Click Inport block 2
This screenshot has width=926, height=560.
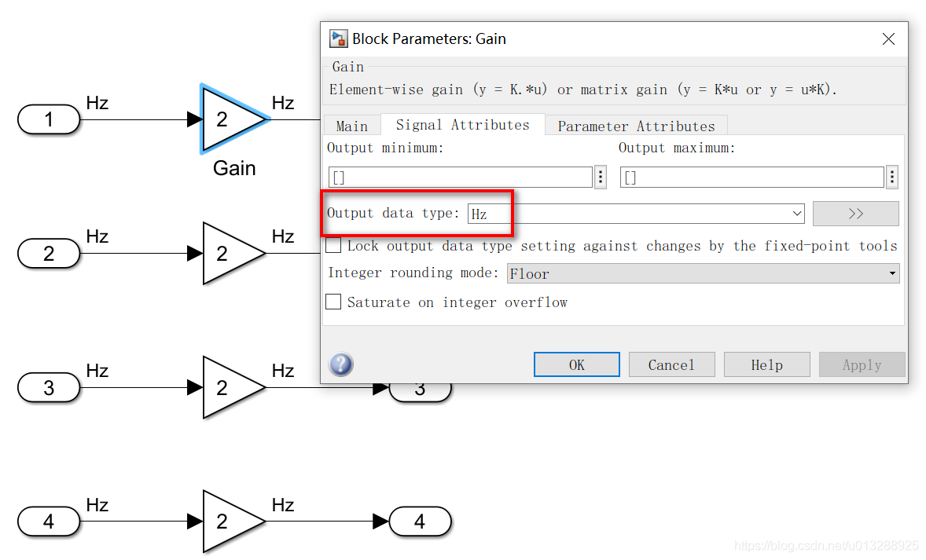[x=49, y=254]
